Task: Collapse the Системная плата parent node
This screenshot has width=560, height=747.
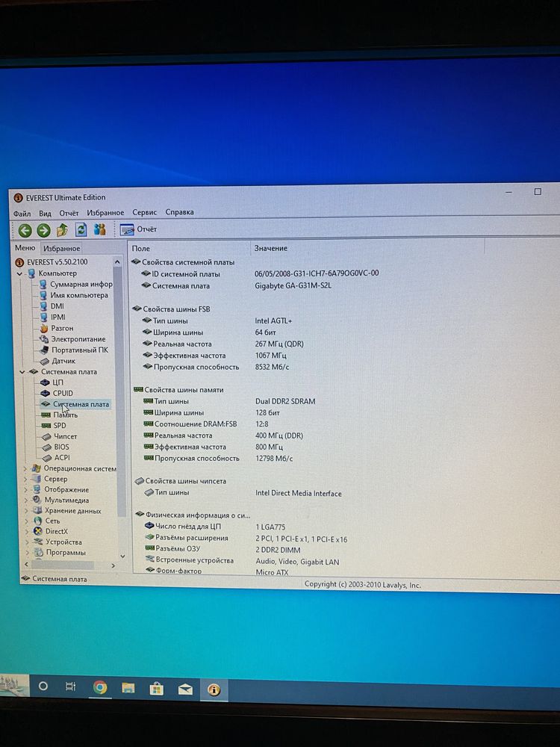Action: tap(22, 371)
